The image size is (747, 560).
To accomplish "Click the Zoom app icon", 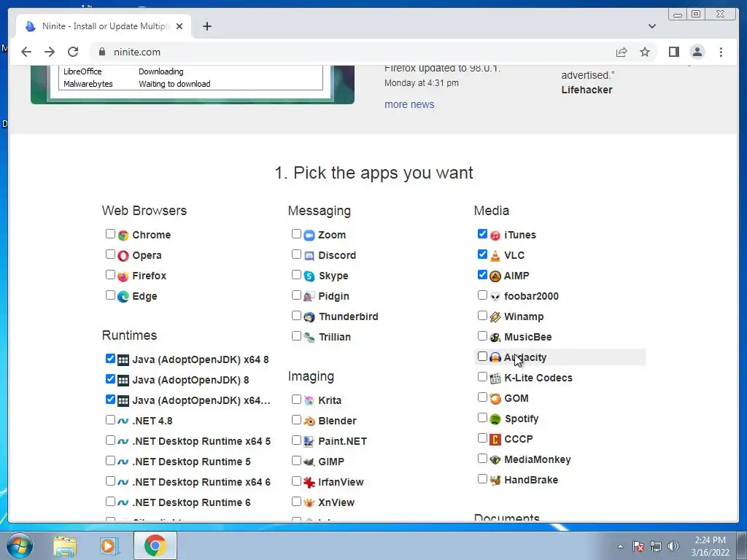I will [309, 236].
